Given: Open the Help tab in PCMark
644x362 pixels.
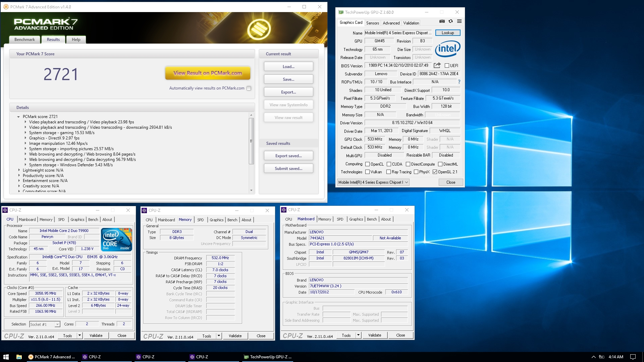Looking at the screenshot, I should 76,40.
